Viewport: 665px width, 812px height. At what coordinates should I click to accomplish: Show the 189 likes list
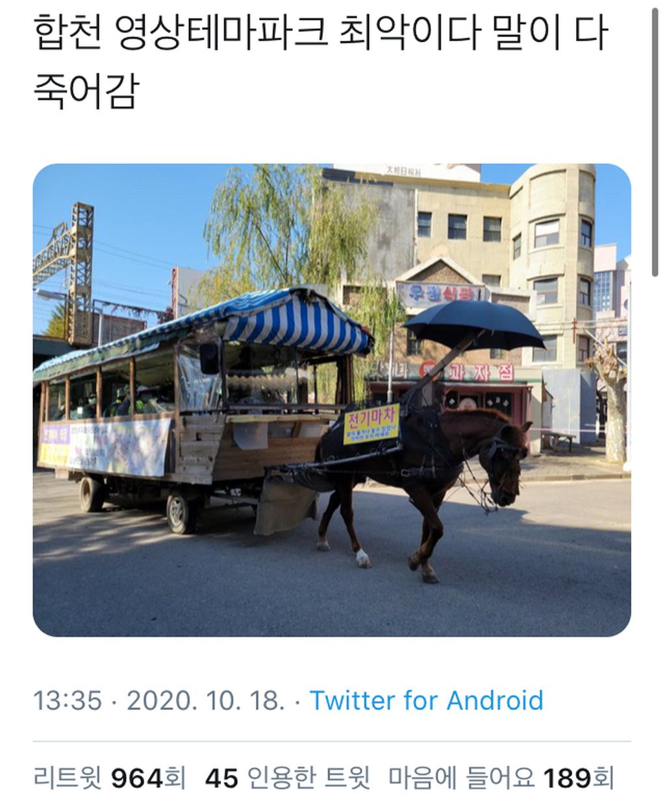[501, 777]
